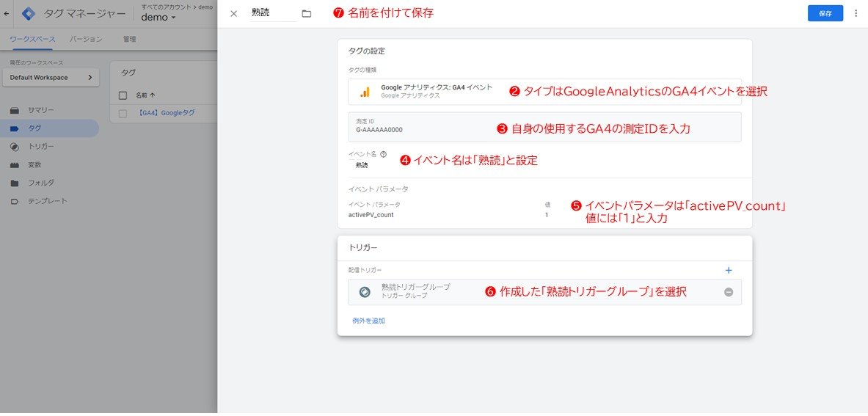Screen dimensions: 868x416
Task: Open the demo container dropdown
Action: pos(158,18)
